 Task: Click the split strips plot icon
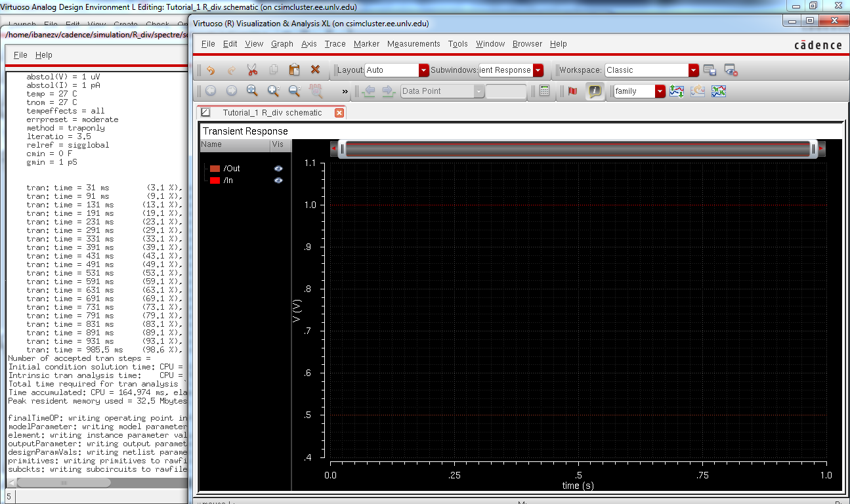(677, 91)
